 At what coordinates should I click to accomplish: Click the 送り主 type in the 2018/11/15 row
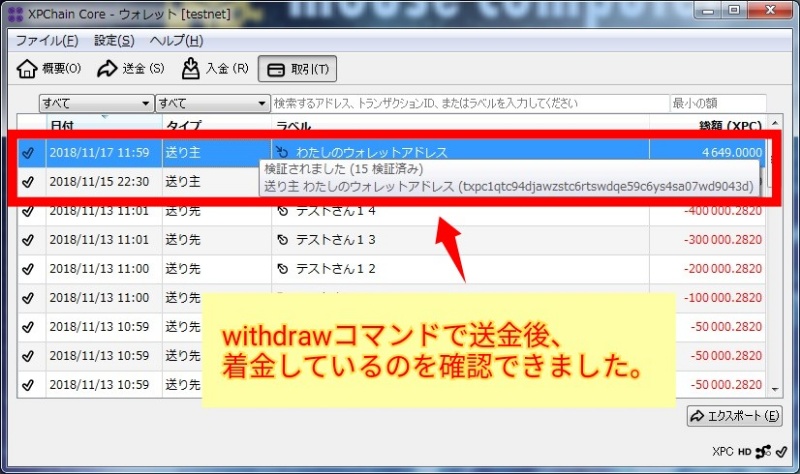coord(183,182)
